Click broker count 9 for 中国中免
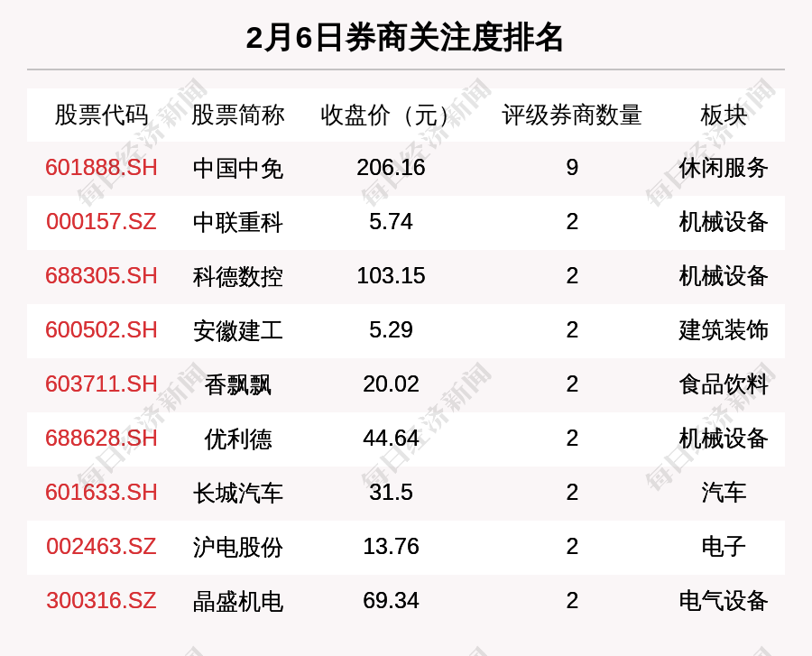 572,168
